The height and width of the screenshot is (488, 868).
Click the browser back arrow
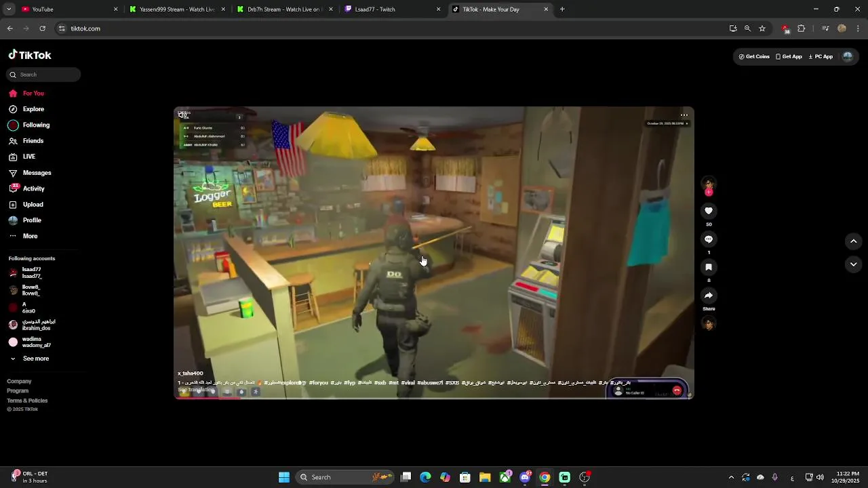(10, 28)
